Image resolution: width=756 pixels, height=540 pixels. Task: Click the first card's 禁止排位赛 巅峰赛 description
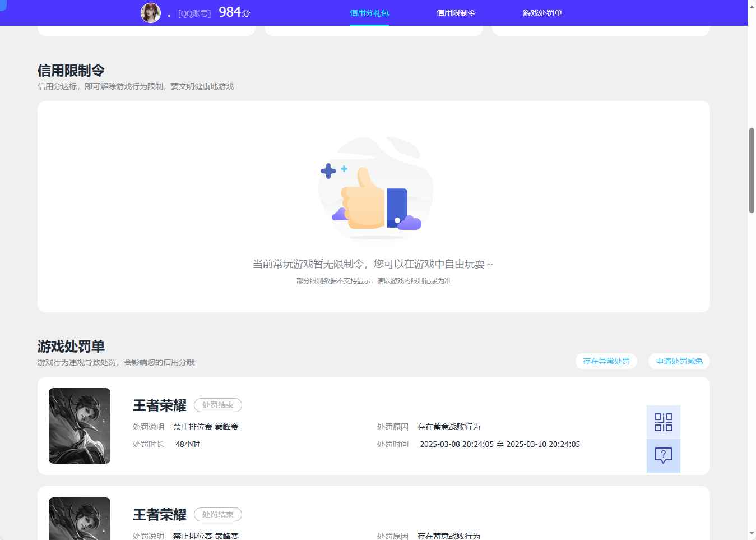(x=206, y=427)
